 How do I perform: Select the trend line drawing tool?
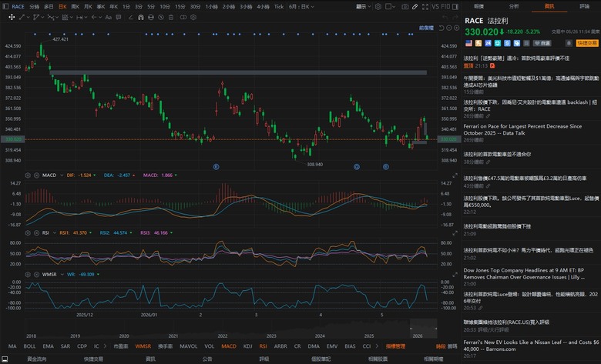point(22,17)
